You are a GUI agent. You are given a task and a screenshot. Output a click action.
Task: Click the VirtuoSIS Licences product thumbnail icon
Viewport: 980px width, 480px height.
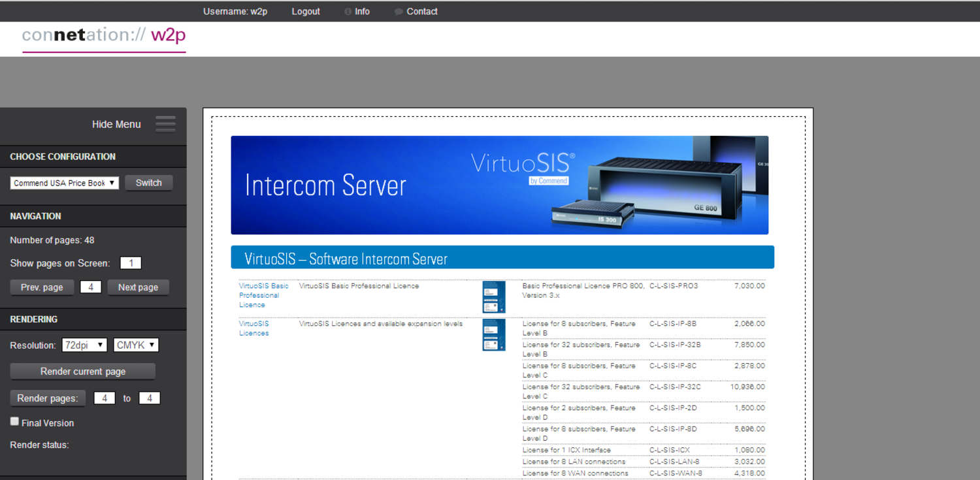point(494,334)
